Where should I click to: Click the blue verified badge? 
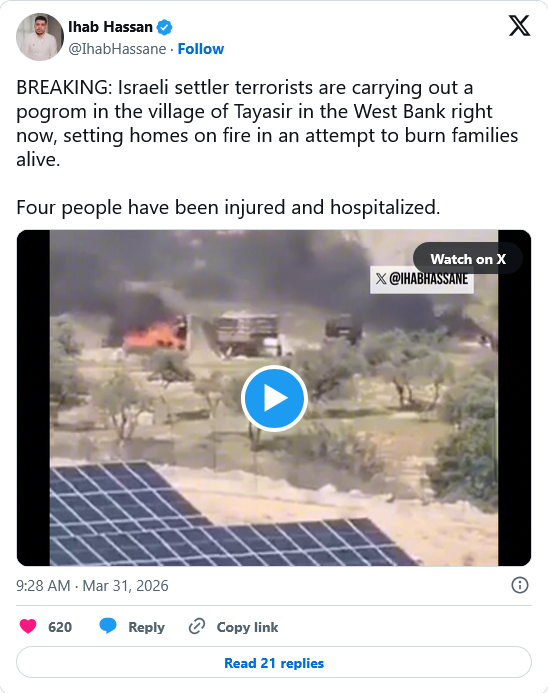pos(165,27)
